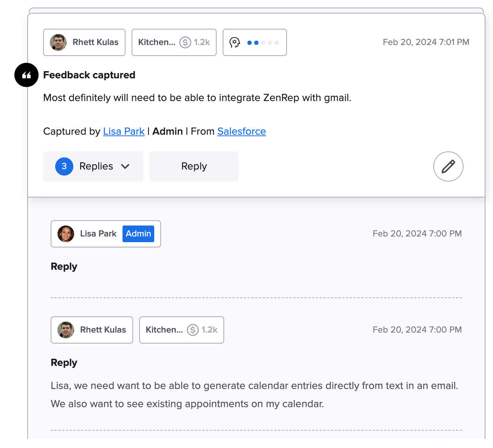Screen dimensions: 493x448
Task: Click dollar icon in Rhett's reply
Action: (192, 330)
